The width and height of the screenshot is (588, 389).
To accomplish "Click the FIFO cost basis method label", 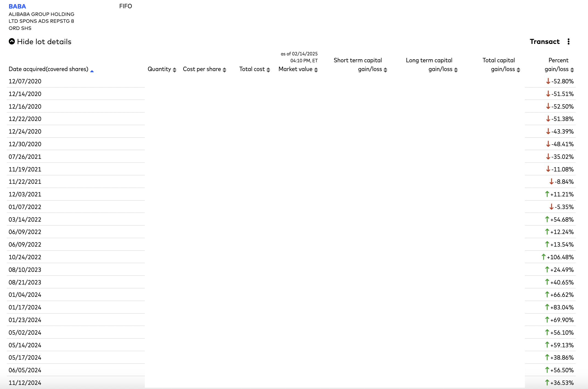I will pyautogui.click(x=126, y=6).
